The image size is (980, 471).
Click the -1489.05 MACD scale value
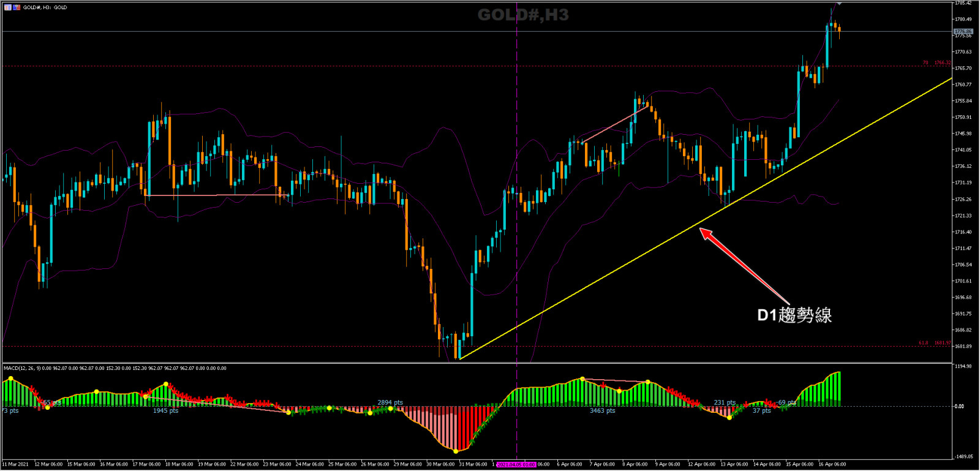964,457
